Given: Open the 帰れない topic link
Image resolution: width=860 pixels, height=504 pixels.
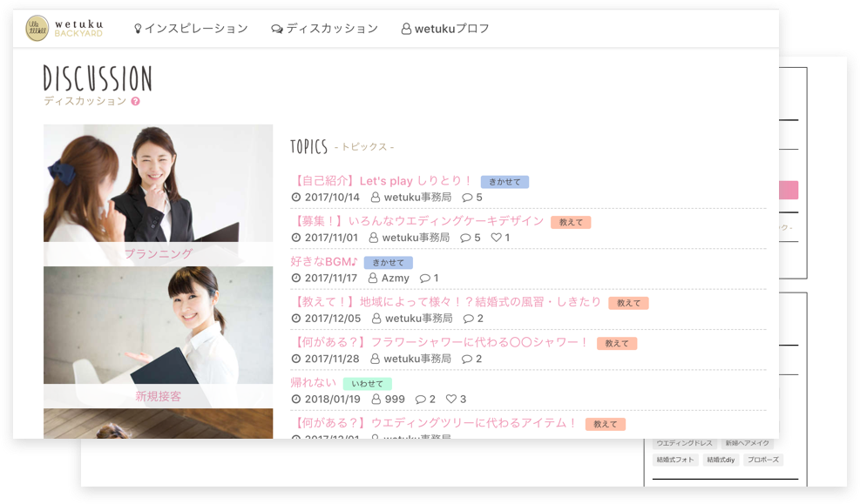Looking at the screenshot, I should point(313,383).
